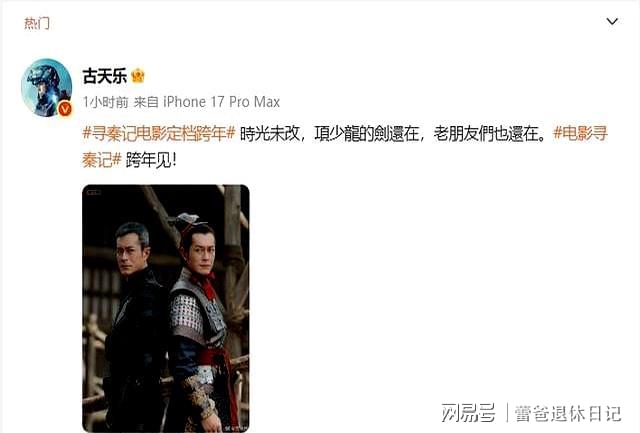
Task: Click the 老朋友們也還在 phrase
Action: coord(484,133)
